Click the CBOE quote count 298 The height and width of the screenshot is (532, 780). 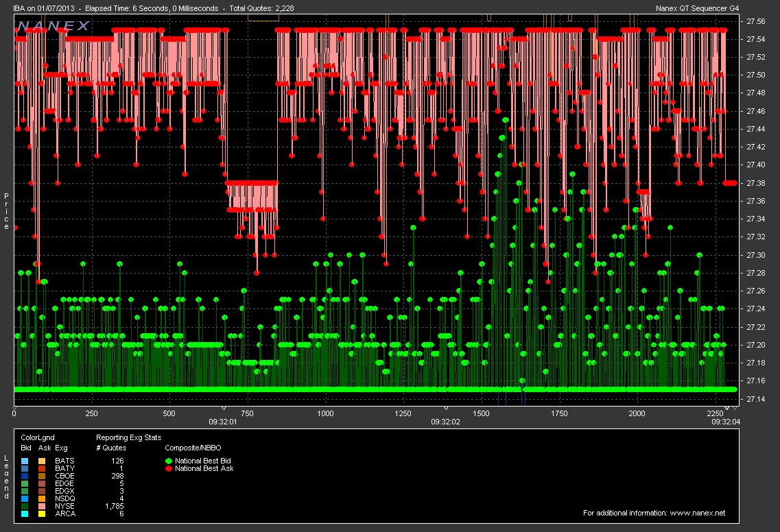point(118,476)
